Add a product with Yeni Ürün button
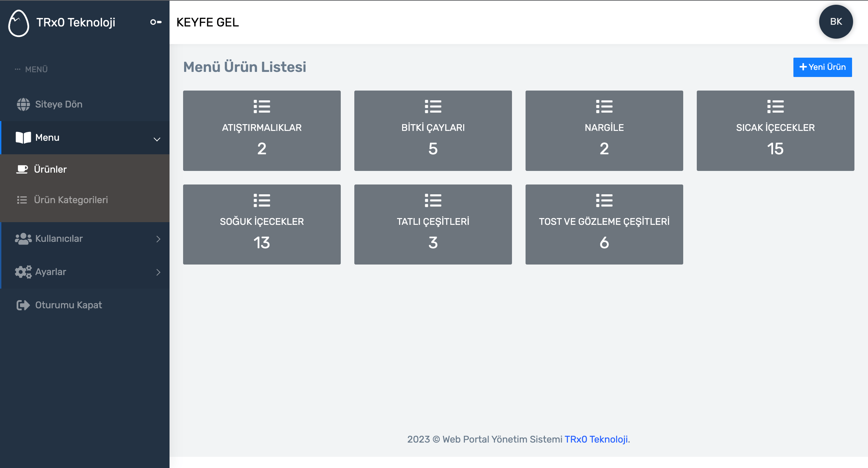868x468 pixels. click(823, 67)
